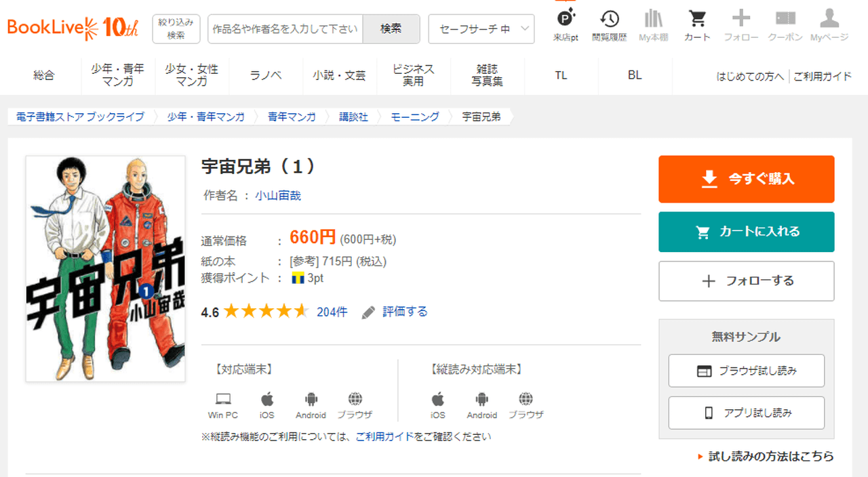Click the BookLive logo
Image resolution: width=868 pixels, height=477 pixels.
(73, 28)
